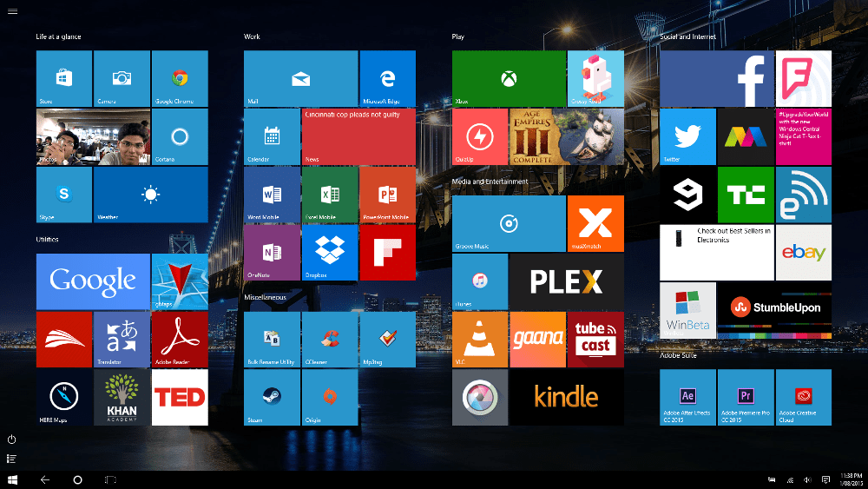Open the Kindle tile
This screenshot has width=868, height=489.
pos(567,398)
